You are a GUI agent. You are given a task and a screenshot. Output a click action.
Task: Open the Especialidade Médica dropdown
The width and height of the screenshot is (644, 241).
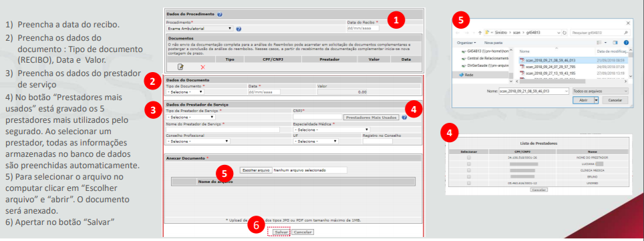(331, 130)
